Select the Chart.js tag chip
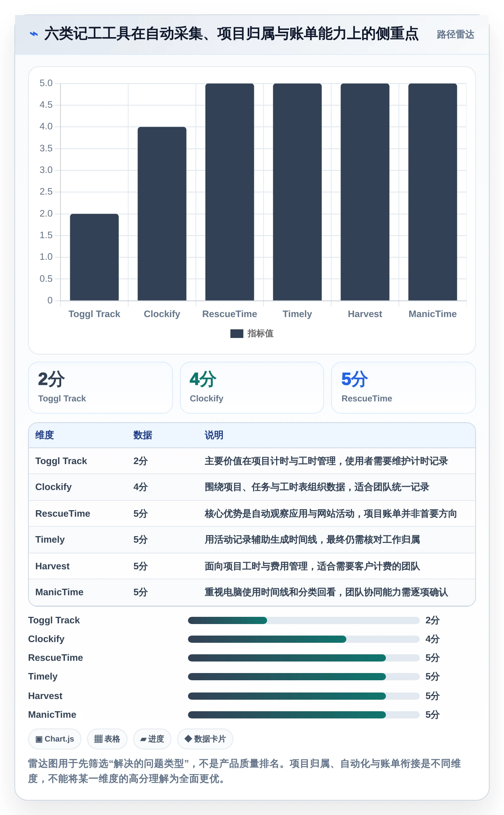 click(55, 739)
